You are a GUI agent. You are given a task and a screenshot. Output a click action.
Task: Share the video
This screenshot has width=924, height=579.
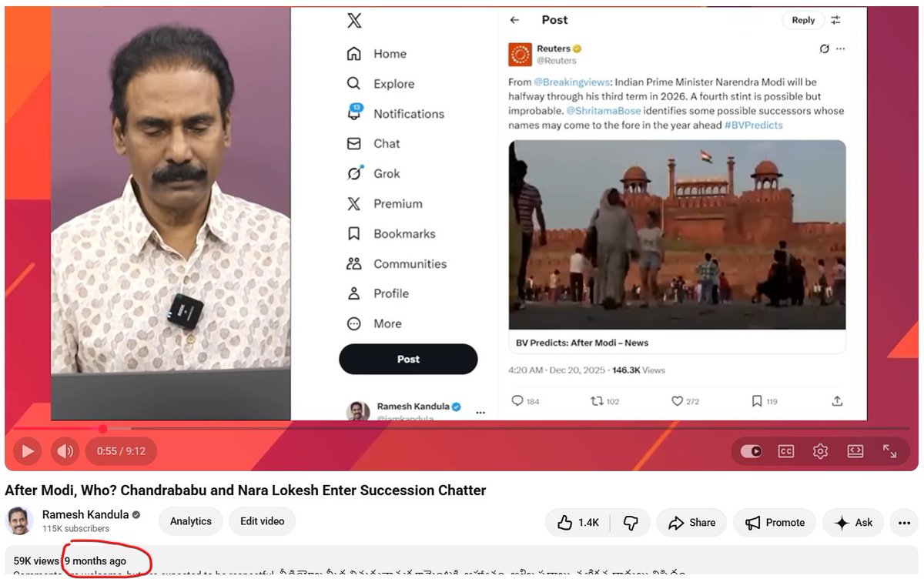pos(691,523)
